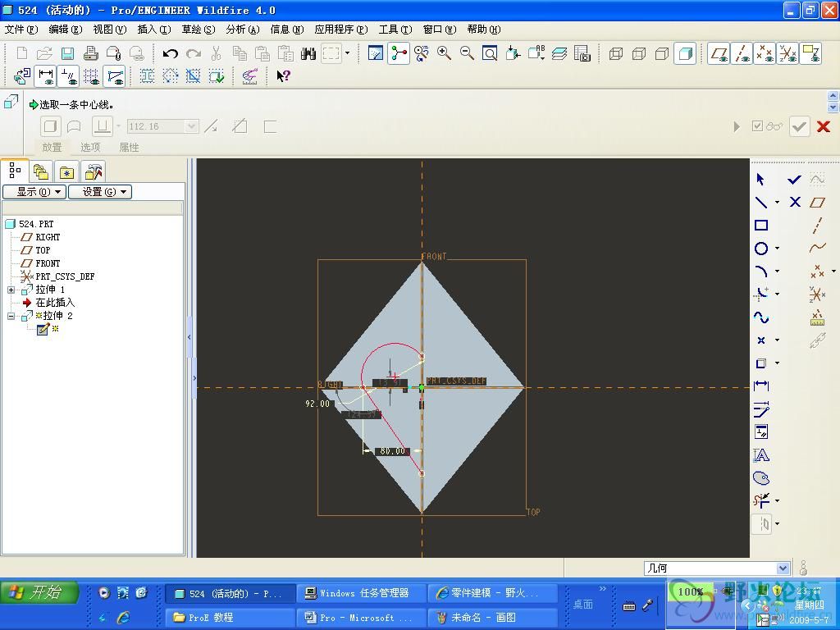Viewport: 840px width, 630px height.
Task: Click the green checkmark to apply feature
Action: coord(799,126)
